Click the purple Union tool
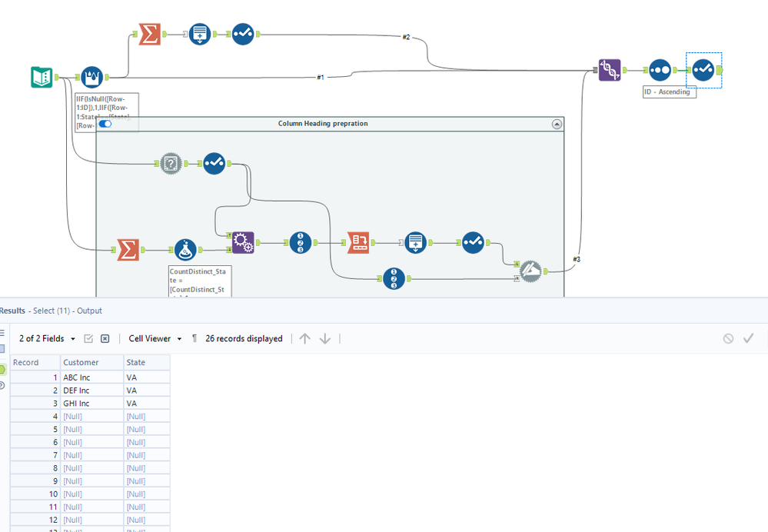The height and width of the screenshot is (532, 768). 610,70
